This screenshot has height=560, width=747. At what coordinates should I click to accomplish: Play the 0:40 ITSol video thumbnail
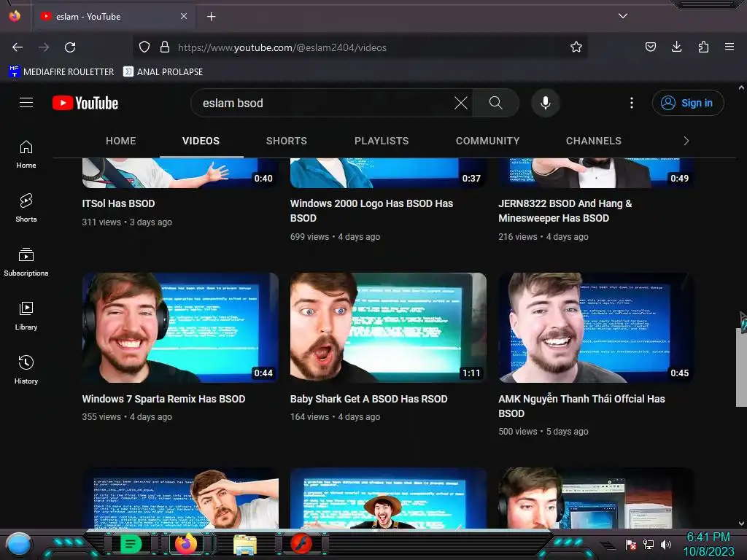(181, 173)
